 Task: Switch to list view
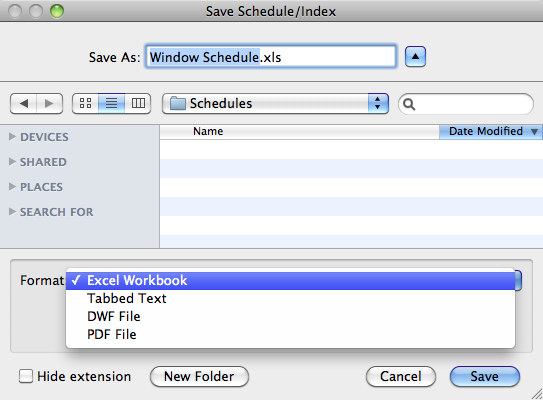click(112, 103)
